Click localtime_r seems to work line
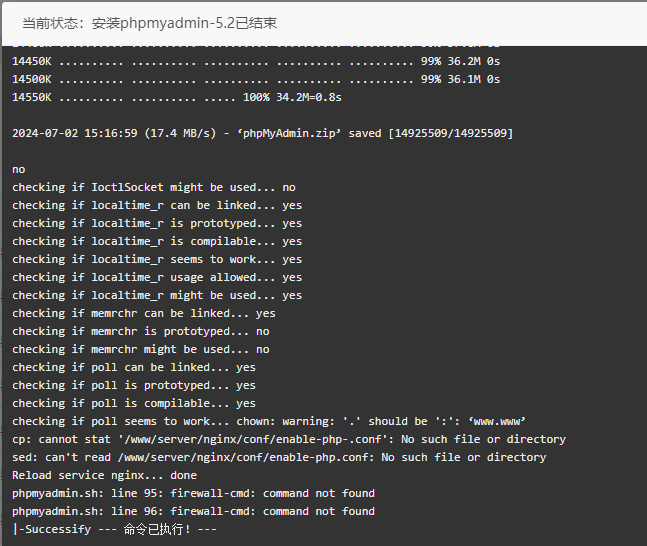Viewport: 647px width, 546px height. (157, 259)
